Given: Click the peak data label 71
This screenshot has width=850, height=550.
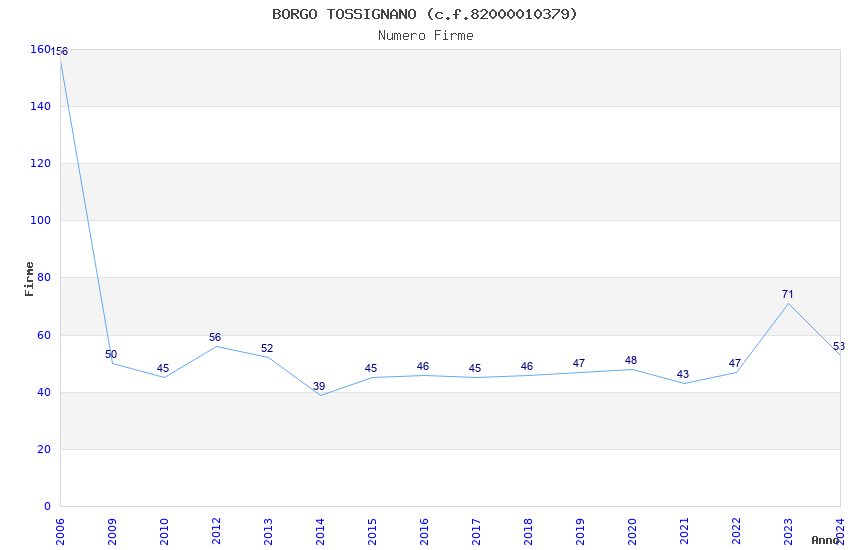Looking at the screenshot, I should (787, 294).
